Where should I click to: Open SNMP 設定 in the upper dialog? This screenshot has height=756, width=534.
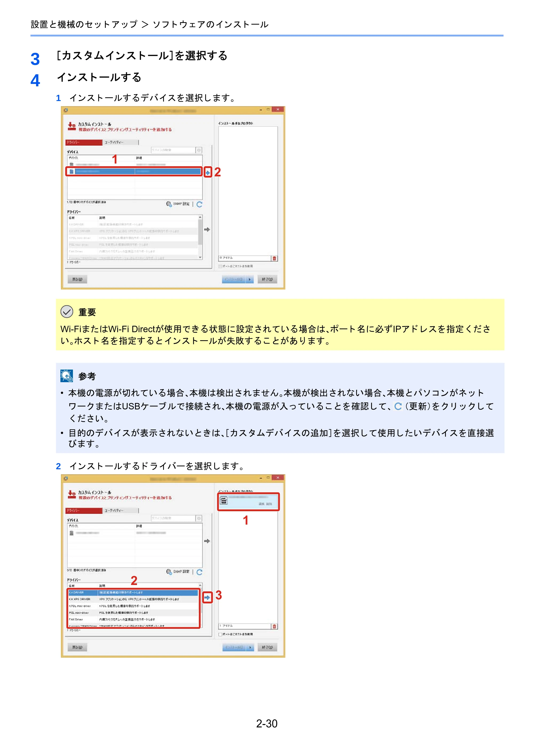(178, 204)
